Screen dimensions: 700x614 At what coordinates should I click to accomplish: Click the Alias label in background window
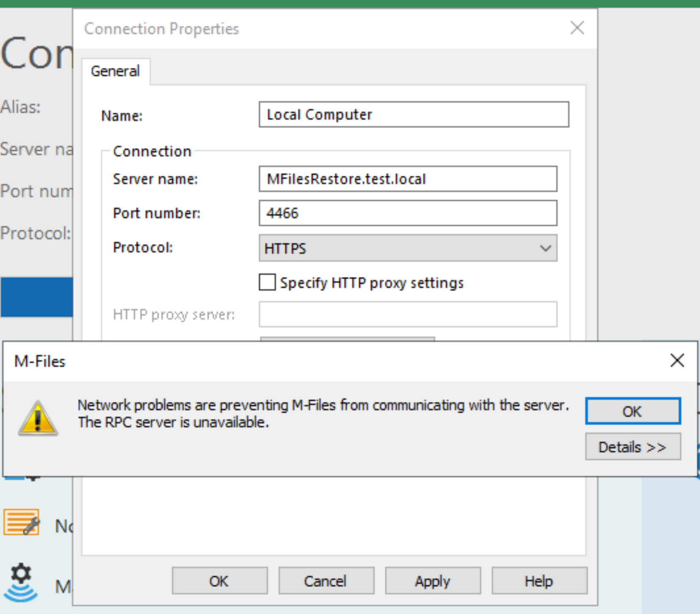[x=20, y=107]
